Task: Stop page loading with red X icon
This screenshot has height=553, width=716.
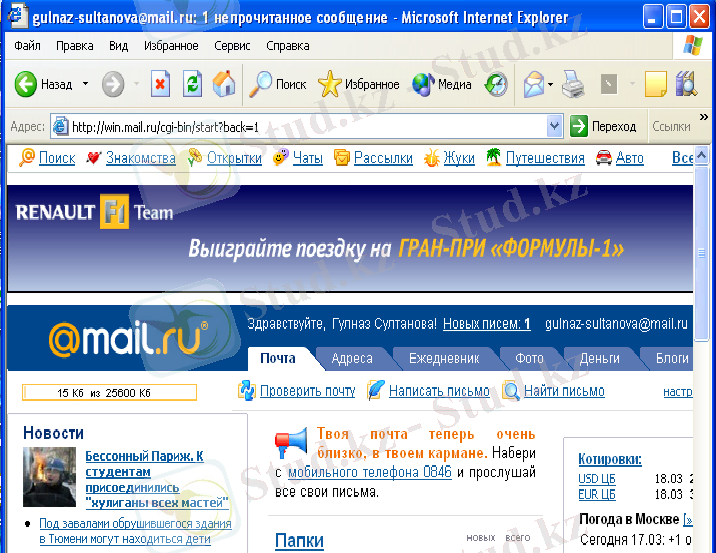Action: (x=160, y=84)
